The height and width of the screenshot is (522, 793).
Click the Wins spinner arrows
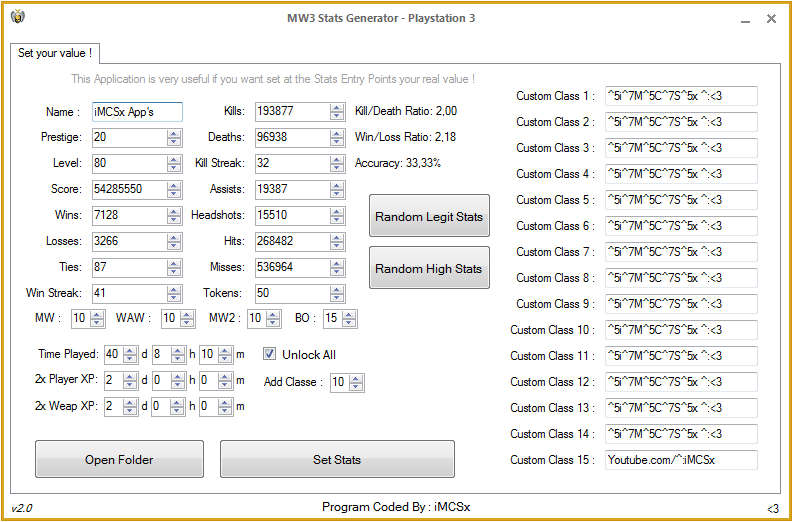coord(173,215)
